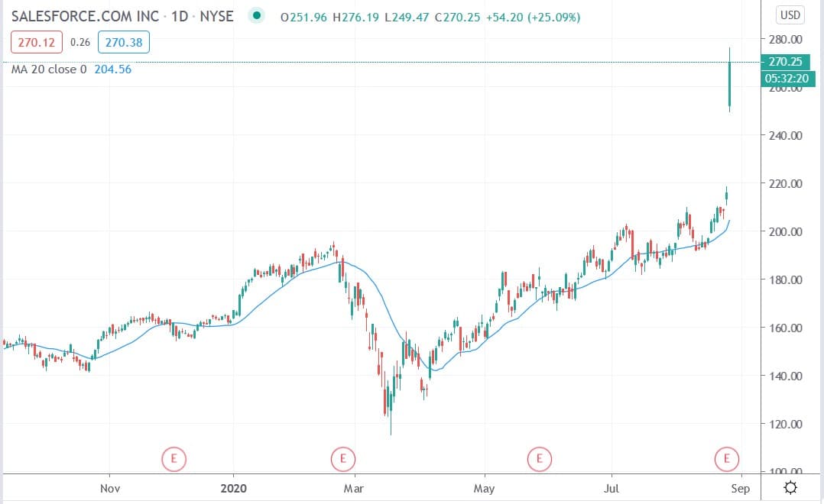Click the Nov label on time axis
Screen dimensions: 824x504
(110, 488)
